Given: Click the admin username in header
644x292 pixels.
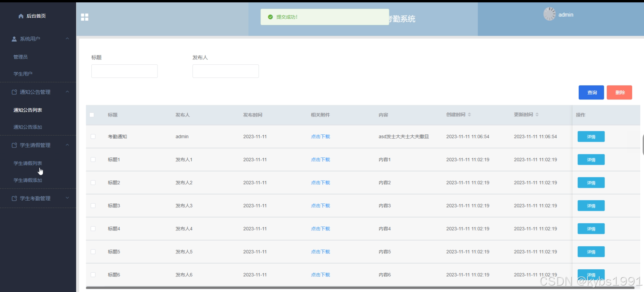Looking at the screenshot, I should 566,15.
